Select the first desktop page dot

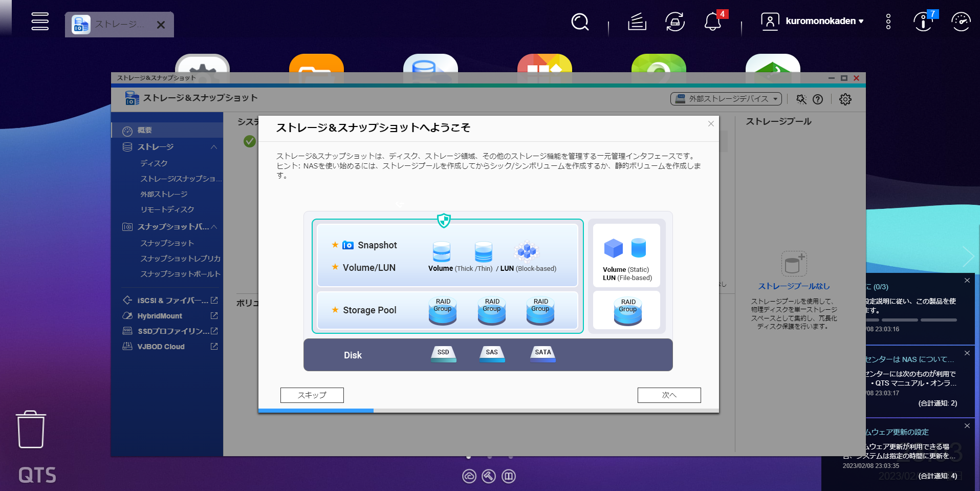(x=468, y=457)
